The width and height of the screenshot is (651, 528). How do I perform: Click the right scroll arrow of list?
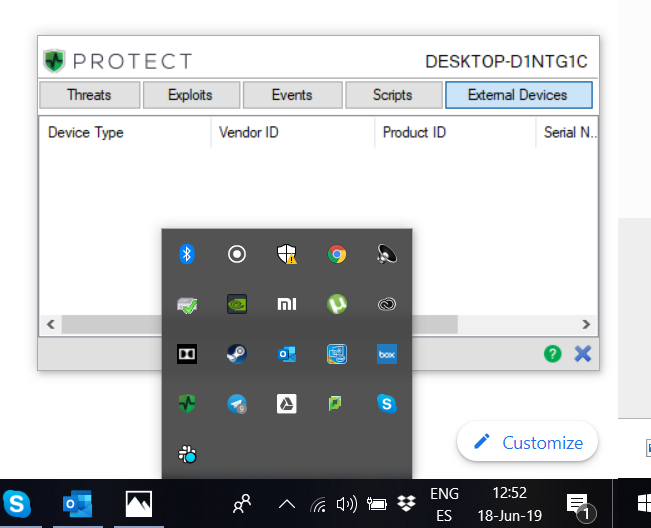pos(586,324)
